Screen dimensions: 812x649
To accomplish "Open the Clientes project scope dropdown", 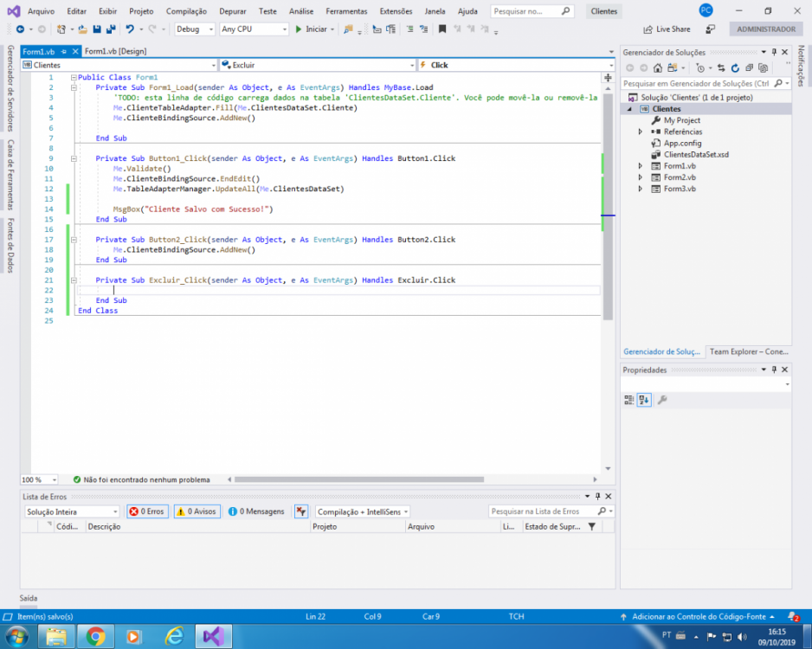I will pos(119,65).
